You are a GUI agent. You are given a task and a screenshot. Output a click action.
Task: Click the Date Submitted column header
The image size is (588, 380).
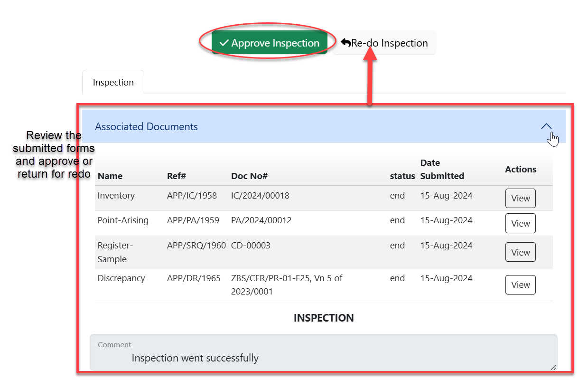442,169
